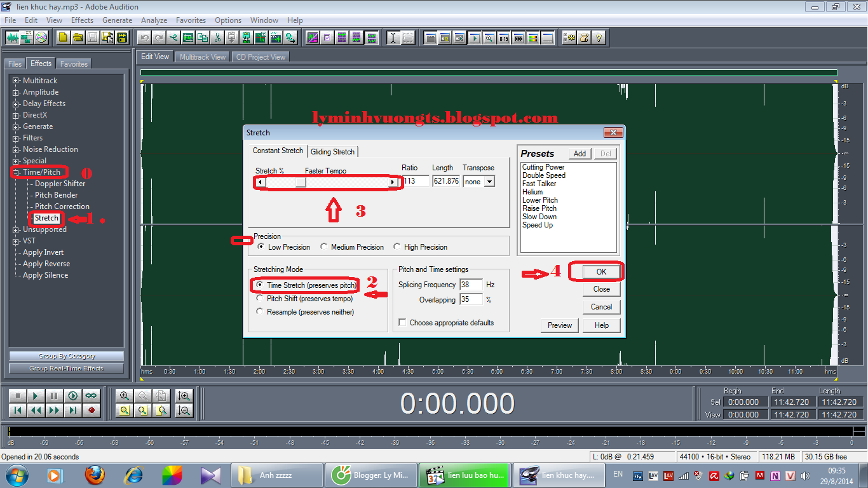
Task: Click the Splicing Frequency input field
Action: pos(471,285)
